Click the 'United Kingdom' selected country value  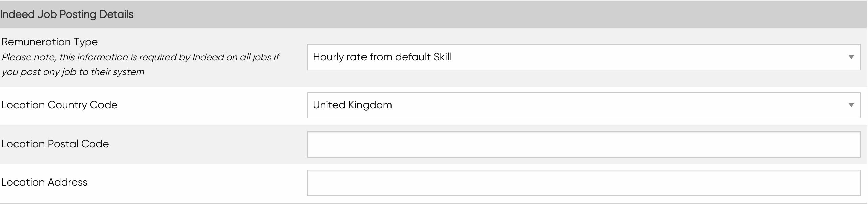point(352,105)
